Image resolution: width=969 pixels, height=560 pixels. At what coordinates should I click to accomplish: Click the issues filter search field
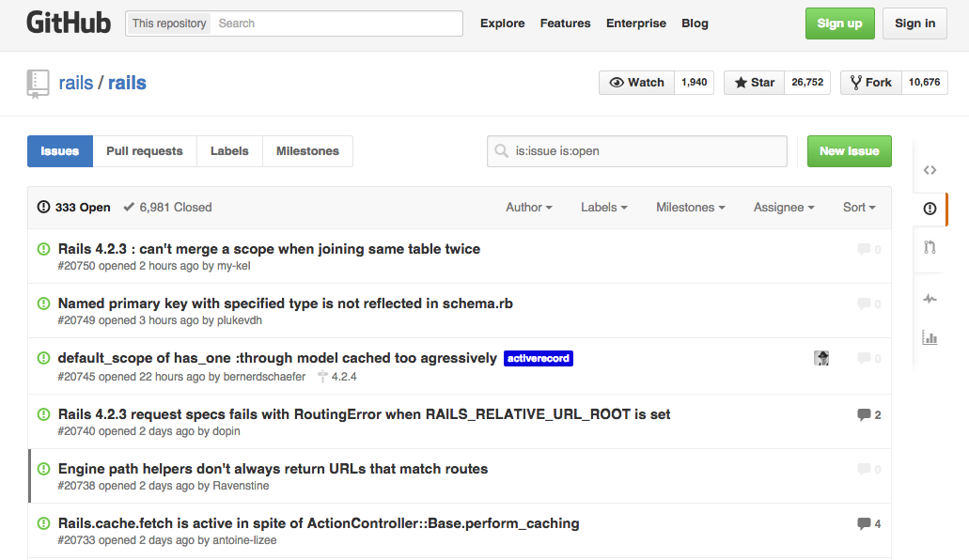pos(649,151)
